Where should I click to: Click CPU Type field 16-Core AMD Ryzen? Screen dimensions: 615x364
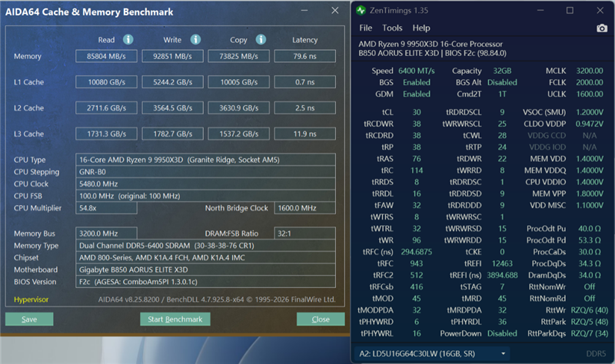pos(205,160)
